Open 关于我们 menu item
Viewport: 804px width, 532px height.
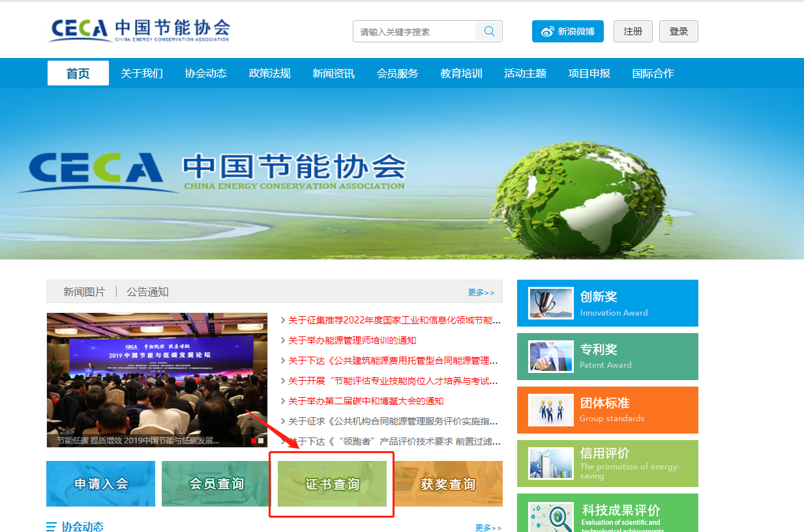[x=141, y=73]
